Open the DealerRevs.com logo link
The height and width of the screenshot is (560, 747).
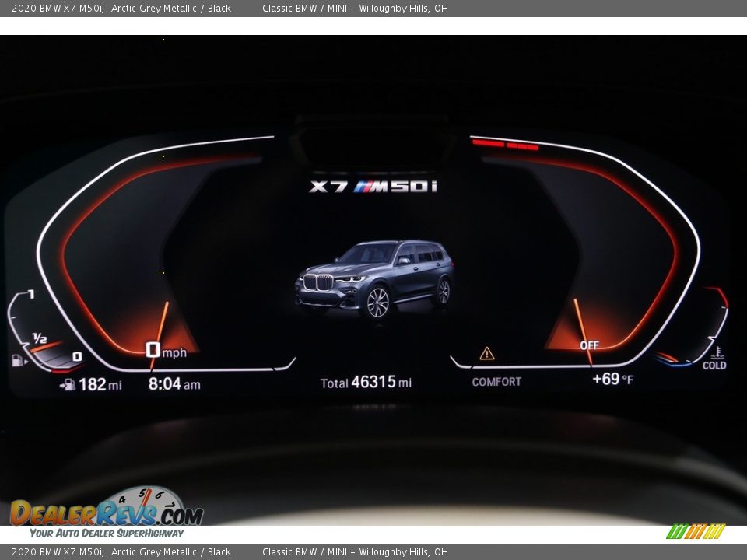coord(107,506)
